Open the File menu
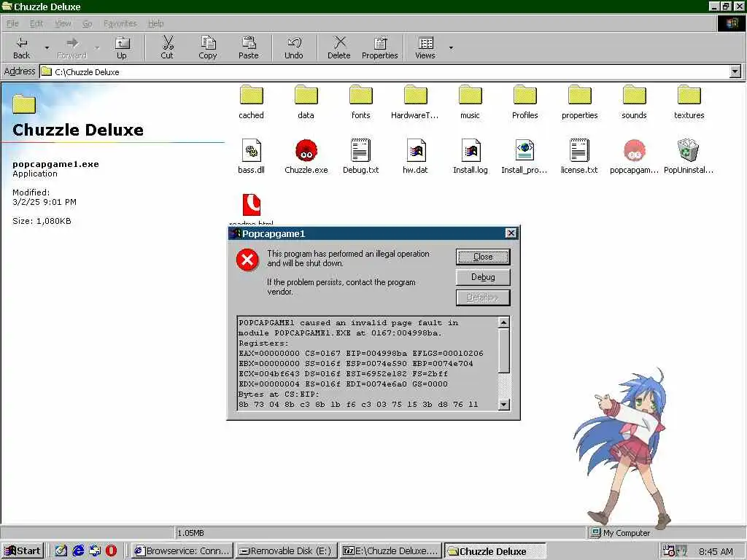The width and height of the screenshot is (747, 560). click(12, 23)
